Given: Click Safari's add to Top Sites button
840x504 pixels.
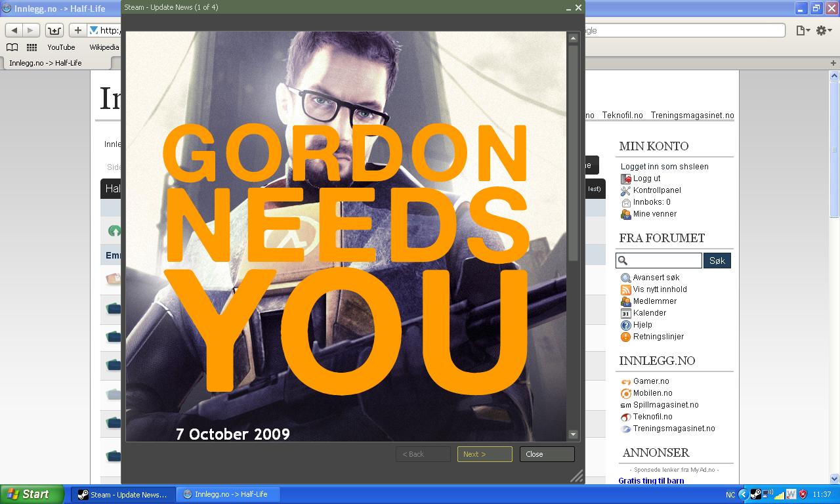Looking at the screenshot, I should coord(54,30).
